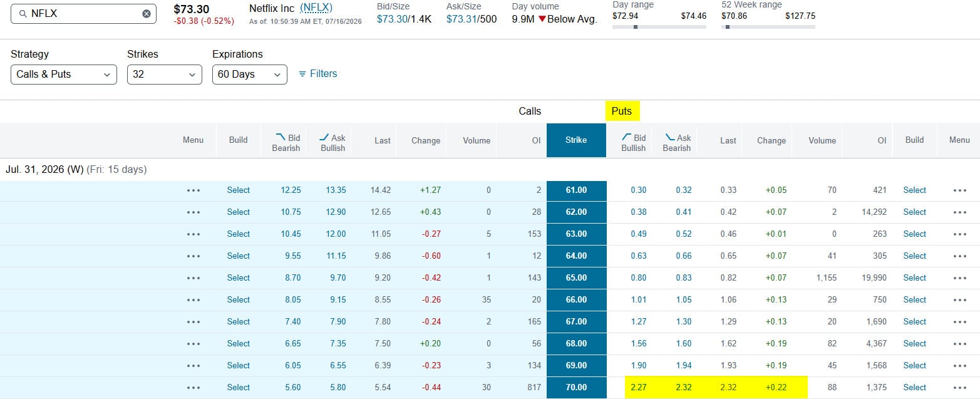The width and height of the screenshot is (980, 399).
Task: Click the search magnifier icon
Action: (23, 13)
